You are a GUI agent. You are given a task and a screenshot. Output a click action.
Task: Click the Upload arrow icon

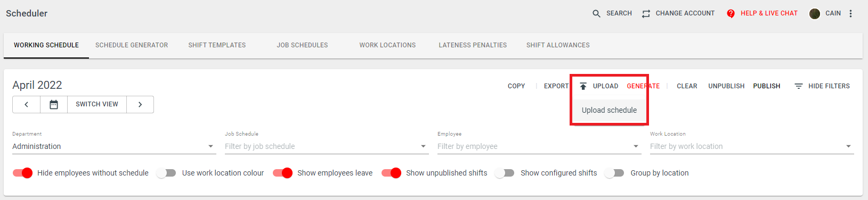pyautogui.click(x=583, y=86)
